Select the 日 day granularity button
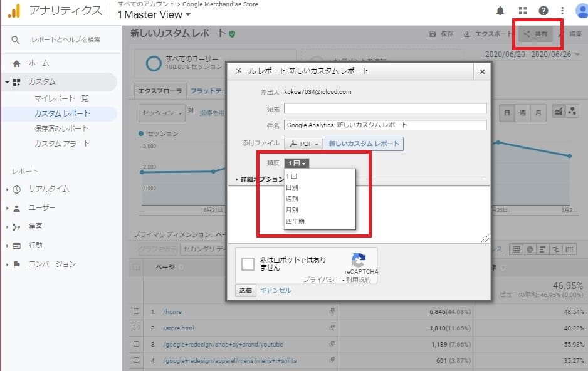This screenshot has height=371, width=588. point(507,113)
